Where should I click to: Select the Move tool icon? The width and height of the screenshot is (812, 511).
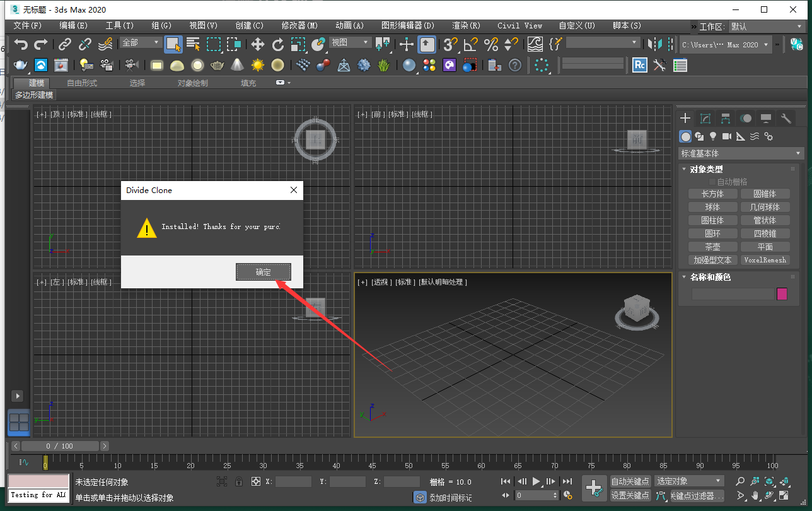coord(258,44)
